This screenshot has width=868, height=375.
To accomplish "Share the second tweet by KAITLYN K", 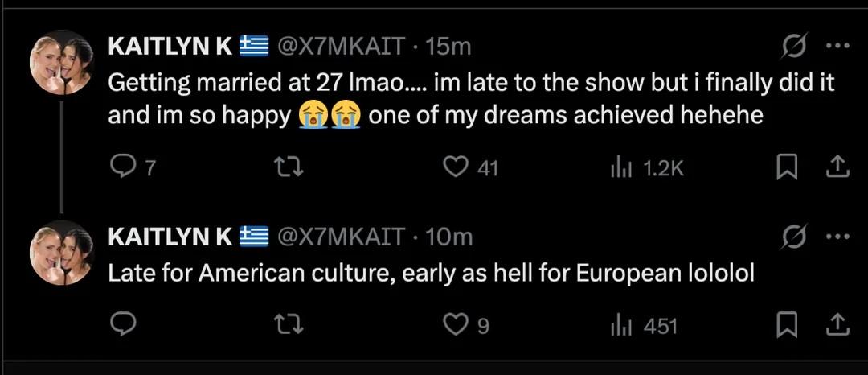I will pos(837,324).
